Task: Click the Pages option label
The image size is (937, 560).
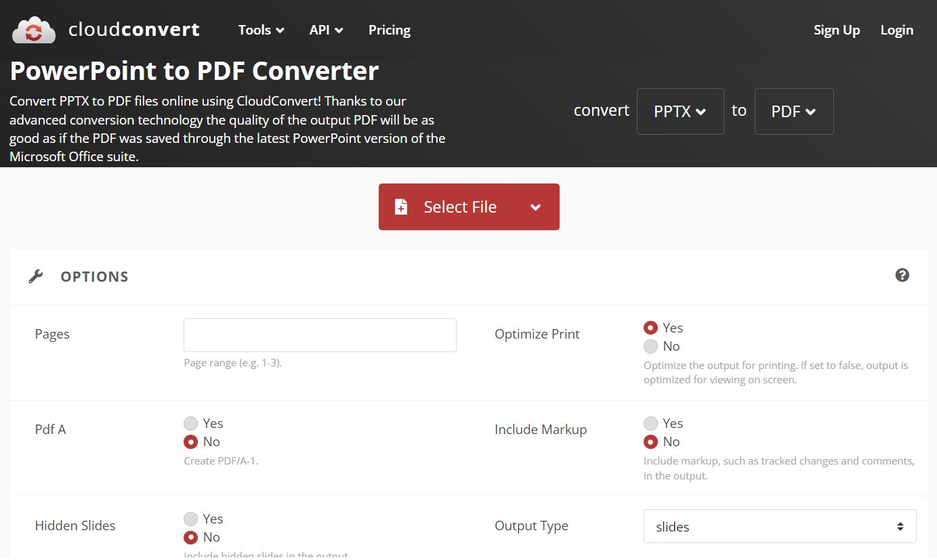Action: coord(52,334)
